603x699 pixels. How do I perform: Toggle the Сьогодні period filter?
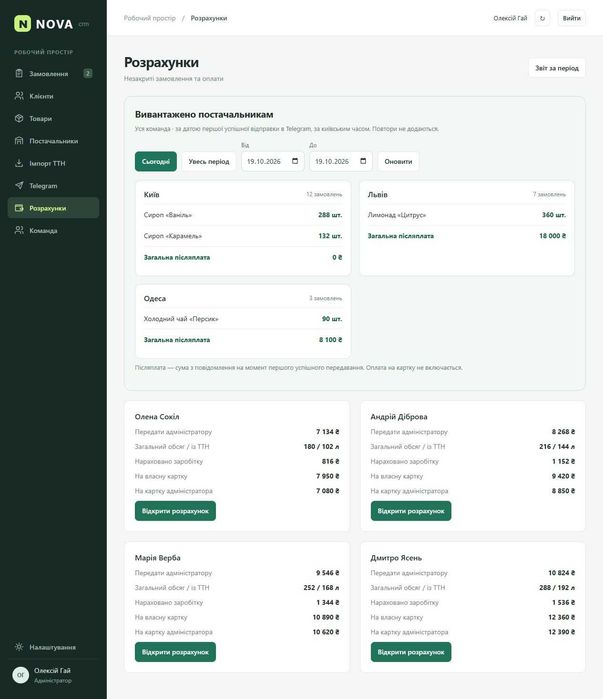[156, 161]
